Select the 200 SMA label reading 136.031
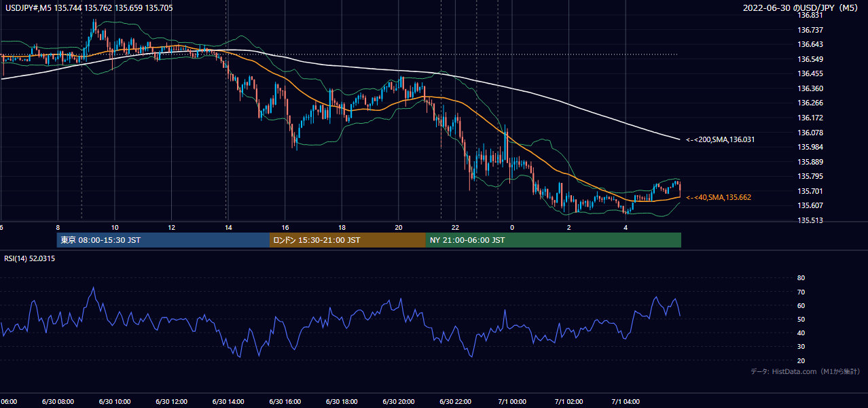 (x=721, y=139)
